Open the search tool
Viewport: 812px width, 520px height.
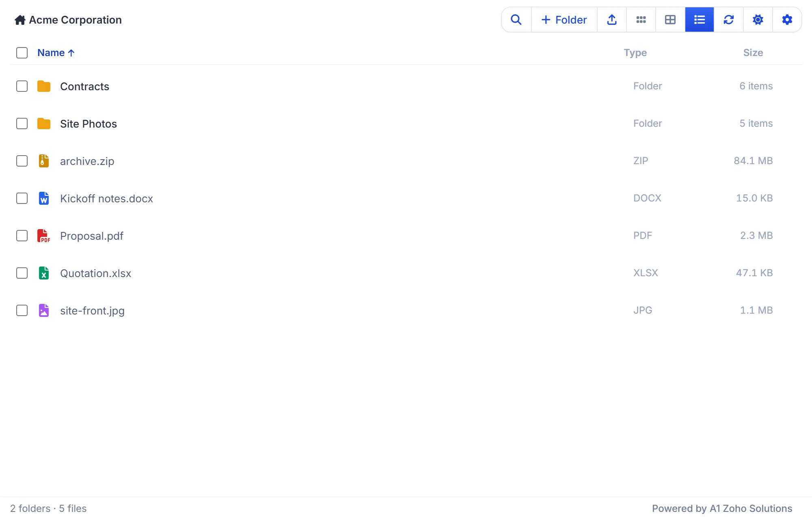[516, 19]
